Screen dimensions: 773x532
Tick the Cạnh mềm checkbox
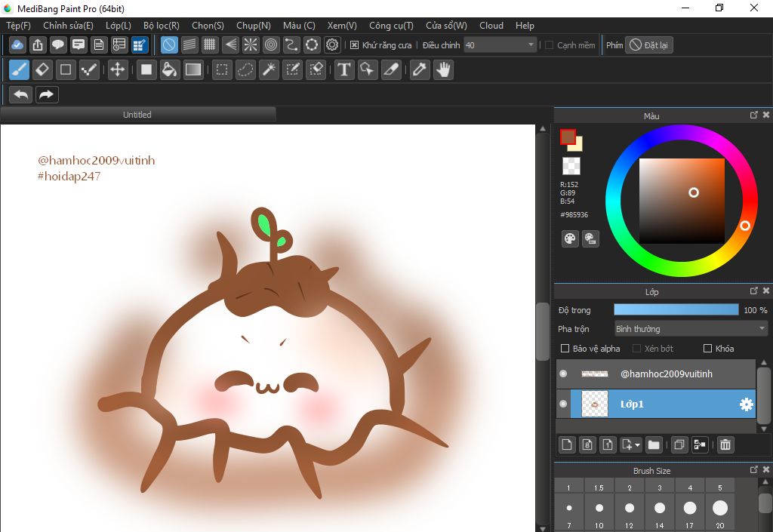click(550, 45)
